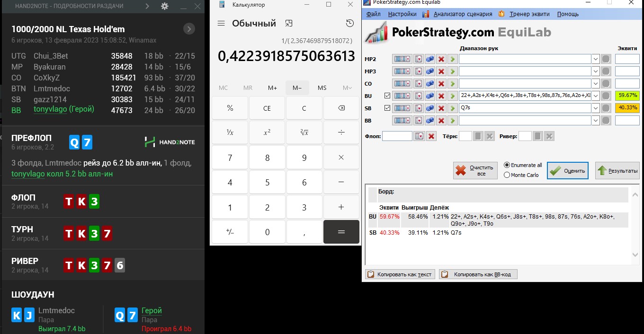Click Calculator square root button

[x=304, y=132]
